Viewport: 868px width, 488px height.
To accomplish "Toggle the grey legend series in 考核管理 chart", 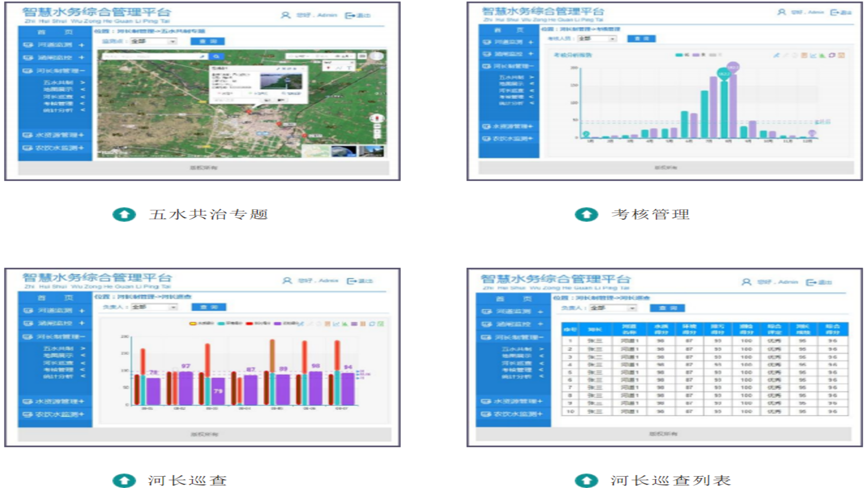I will (712, 55).
